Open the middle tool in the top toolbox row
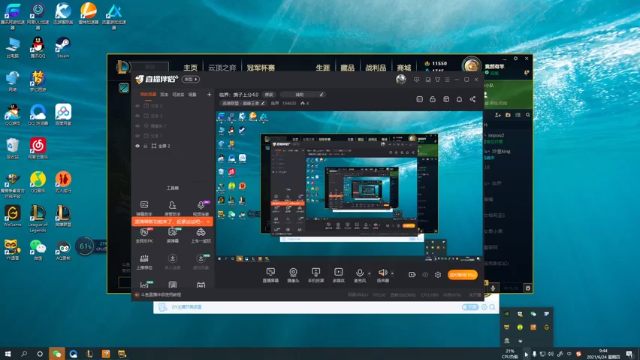The image size is (640, 360). (172, 208)
